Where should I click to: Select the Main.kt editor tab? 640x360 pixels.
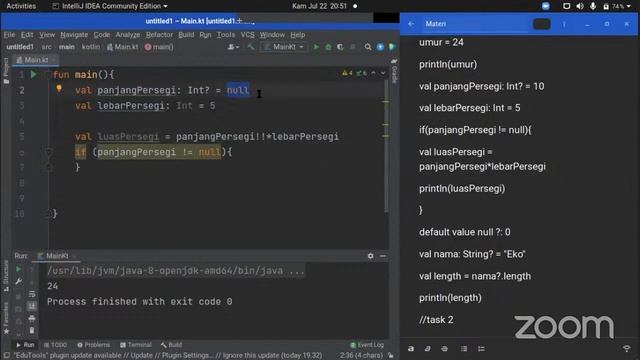pyautogui.click(x=36, y=60)
